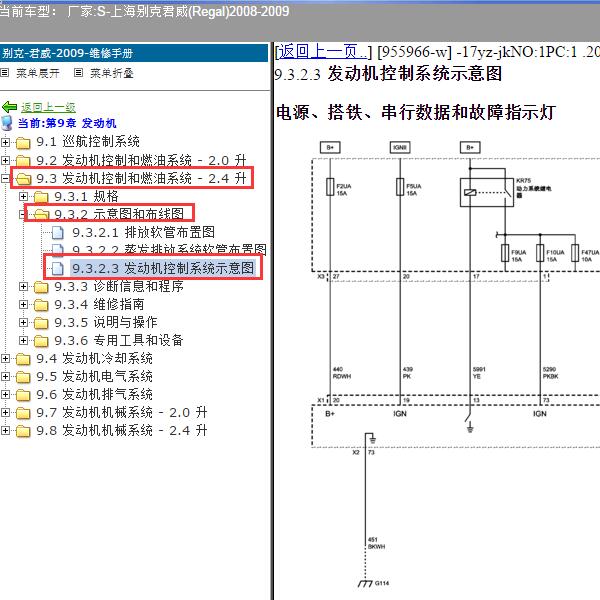Select 9.3.5 说明与操作 tree item
This screenshot has height=600, width=600.
pos(106,322)
